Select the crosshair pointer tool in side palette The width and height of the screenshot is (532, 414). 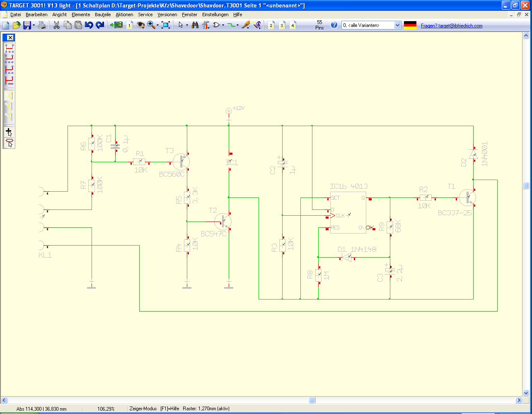click(9, 132)
